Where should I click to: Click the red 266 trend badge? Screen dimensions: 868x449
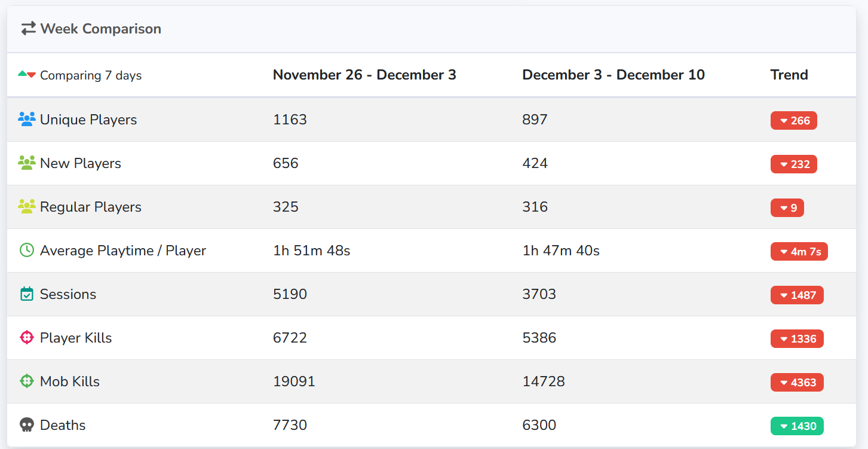[x=793, y=121]
